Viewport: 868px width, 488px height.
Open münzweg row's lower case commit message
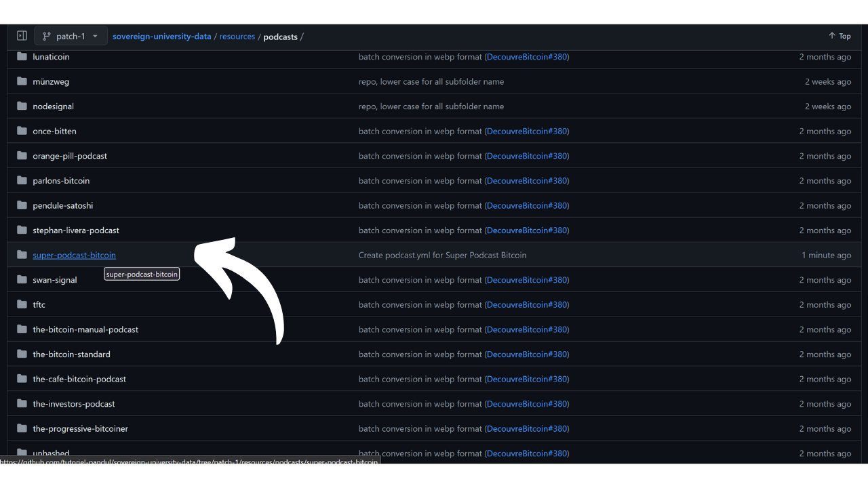click(431, 81)
